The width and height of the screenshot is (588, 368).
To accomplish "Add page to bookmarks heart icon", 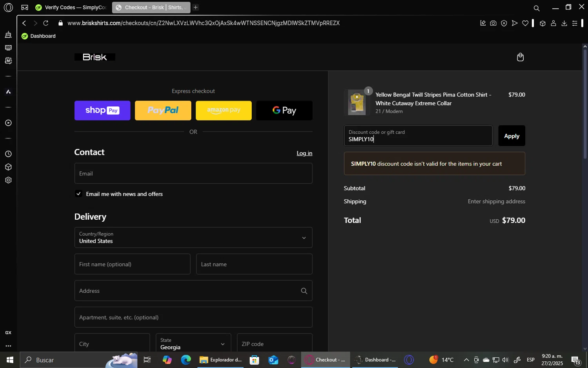I will 525,23.
